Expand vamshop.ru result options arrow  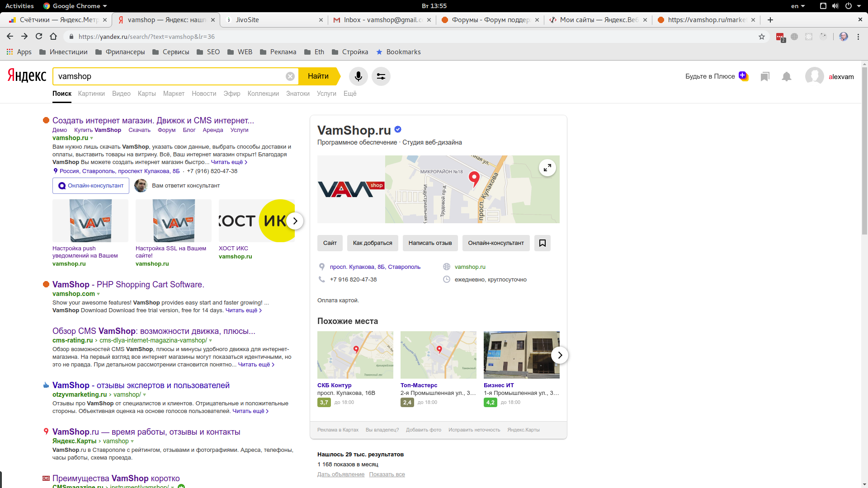pos(92,138)
